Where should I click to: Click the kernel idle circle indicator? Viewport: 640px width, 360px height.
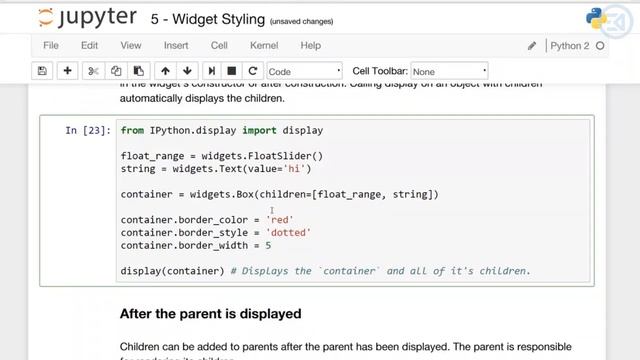pyautogui.click(x=600, y=46)
